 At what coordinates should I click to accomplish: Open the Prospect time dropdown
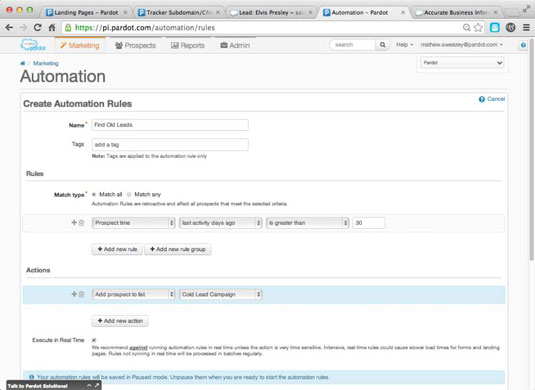click(133, 223)
